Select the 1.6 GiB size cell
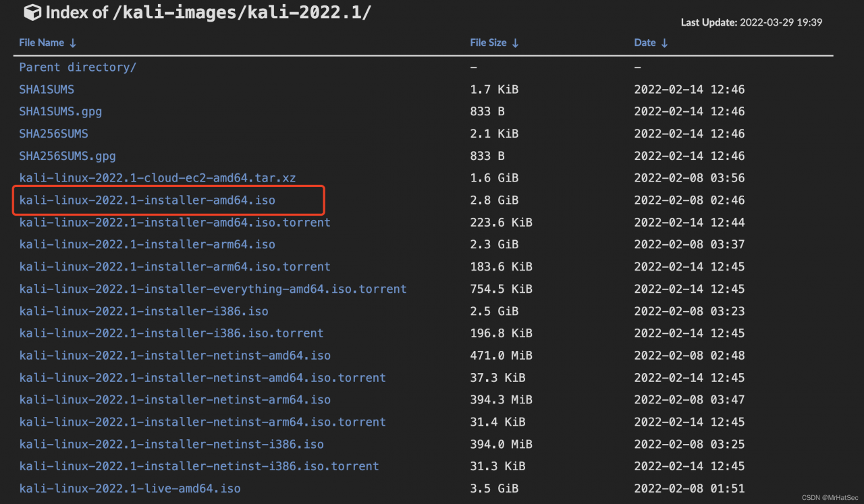Viewport: 864px width, 504px height. (x=494, y=178)
